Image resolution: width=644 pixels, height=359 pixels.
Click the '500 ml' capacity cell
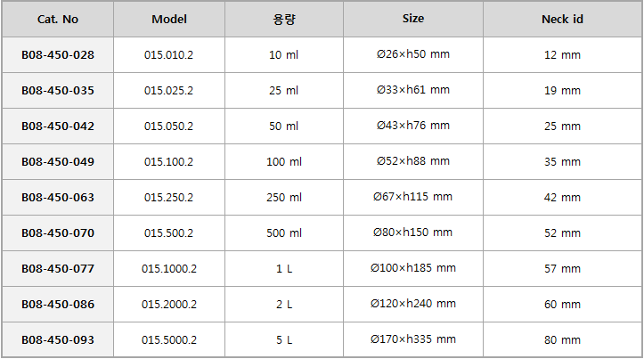(284, 233)
